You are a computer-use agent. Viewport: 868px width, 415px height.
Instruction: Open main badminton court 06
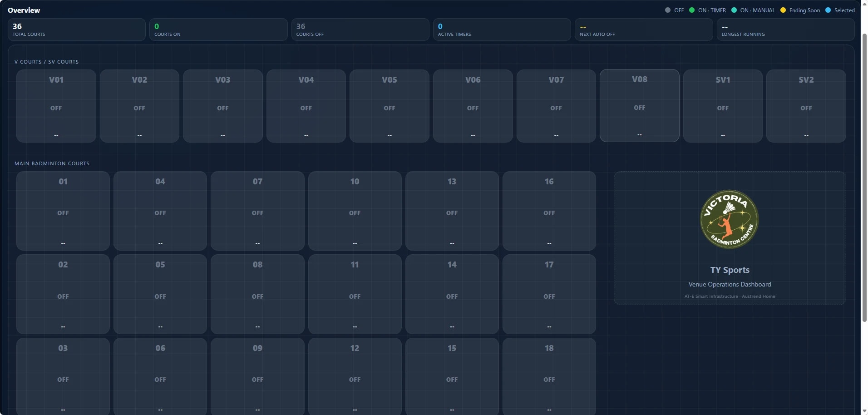tap(160, 376)
